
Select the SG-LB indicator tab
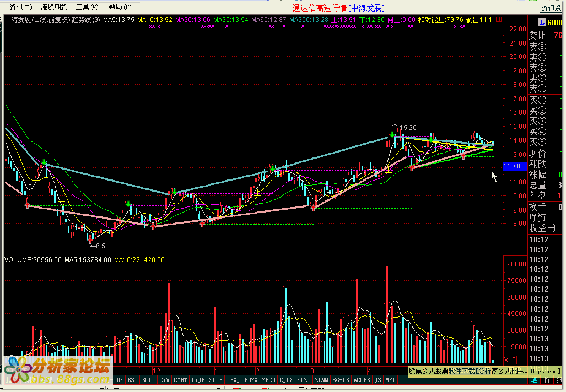pos(341,380)
